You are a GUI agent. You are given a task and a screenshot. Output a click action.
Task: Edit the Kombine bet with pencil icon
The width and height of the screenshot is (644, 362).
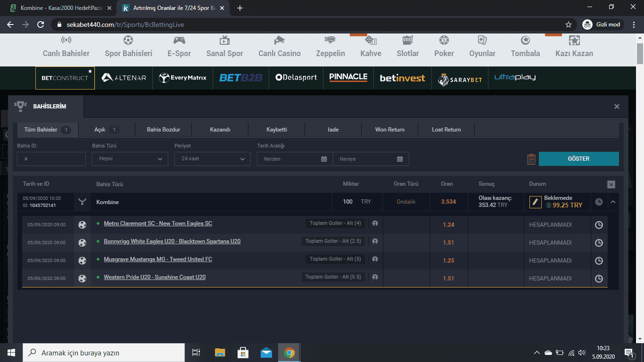(x=535, y=202)
